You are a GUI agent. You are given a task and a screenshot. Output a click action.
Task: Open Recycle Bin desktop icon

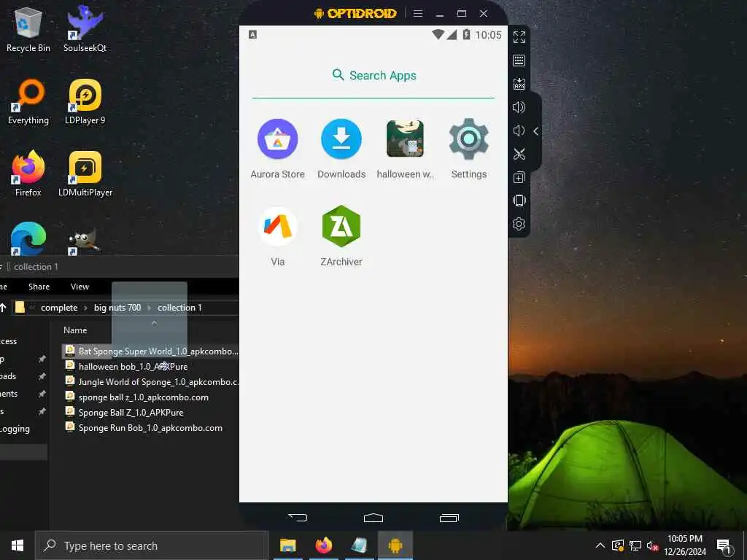[28, 29]
